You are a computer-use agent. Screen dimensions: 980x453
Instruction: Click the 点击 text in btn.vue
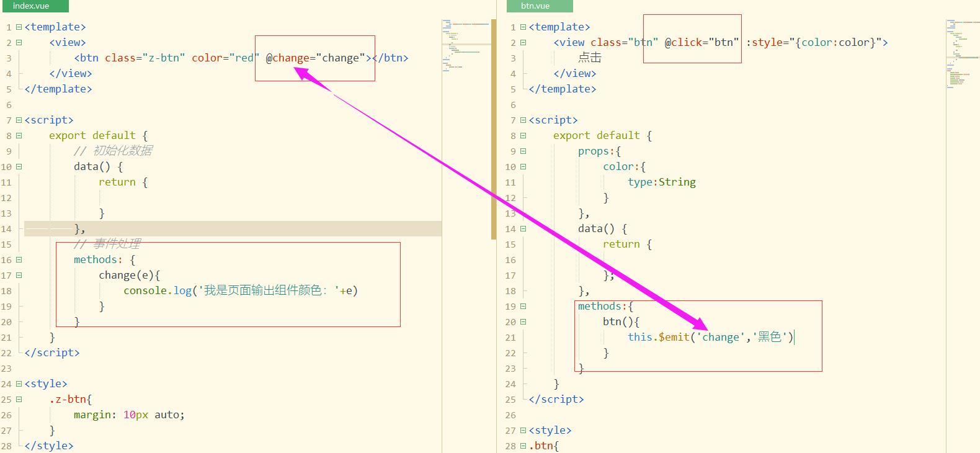[590, 58]
